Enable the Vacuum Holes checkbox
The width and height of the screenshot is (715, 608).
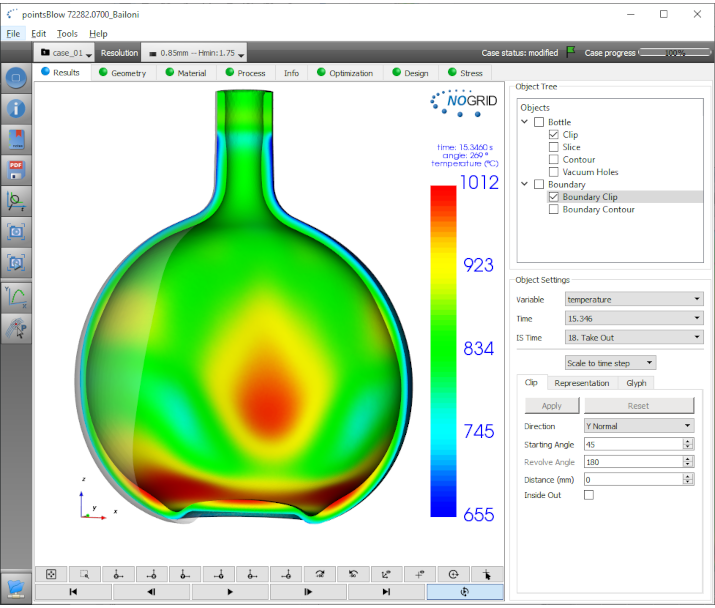coord(554,172)
